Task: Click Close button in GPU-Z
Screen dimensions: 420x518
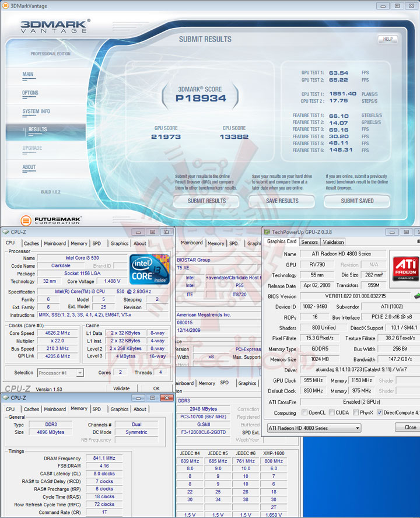Action: [408, 427]
